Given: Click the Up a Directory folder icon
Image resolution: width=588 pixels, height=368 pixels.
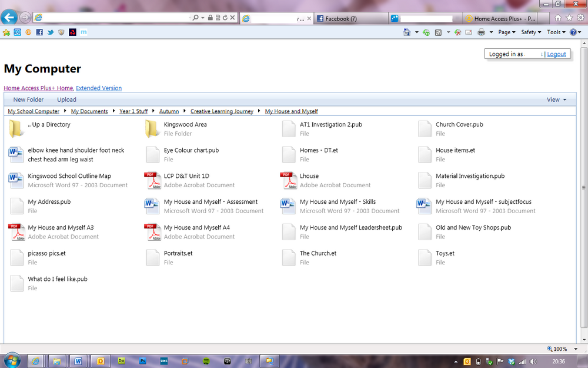Looking at the screenshot, I should click(x=16, y=129).
